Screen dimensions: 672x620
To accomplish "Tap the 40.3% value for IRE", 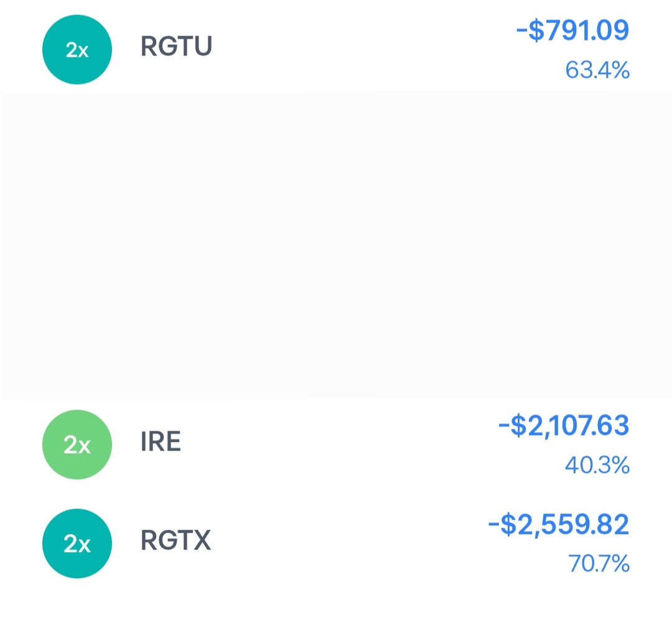I will (x=597, y=465).
